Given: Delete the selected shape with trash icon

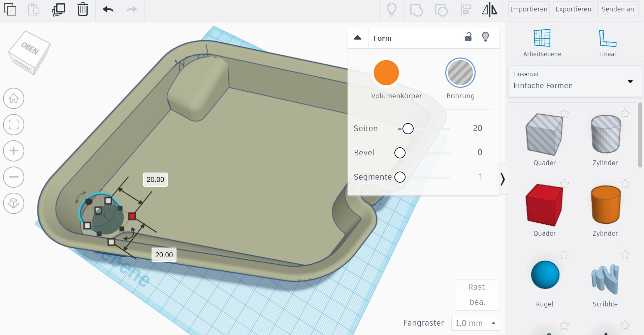Looking at the screenshot, I should (x=83, y=9).
